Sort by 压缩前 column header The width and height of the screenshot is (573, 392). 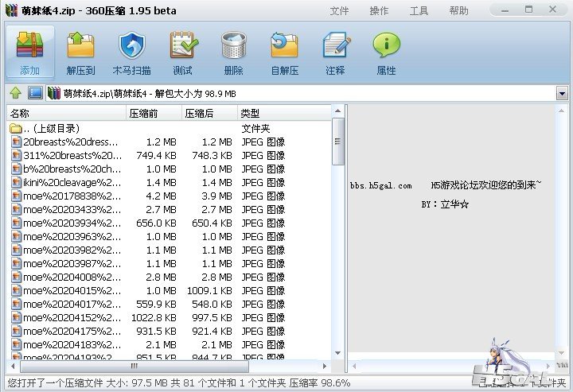pyautogui.click(x=154, y=113)
